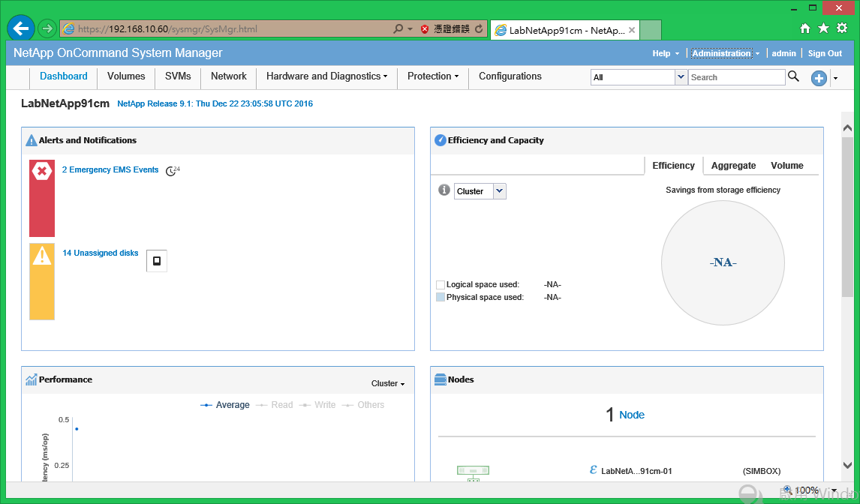The image size is (860, 504).
Task: Click the Nodes panel icon
Action: tap(439, 379)
